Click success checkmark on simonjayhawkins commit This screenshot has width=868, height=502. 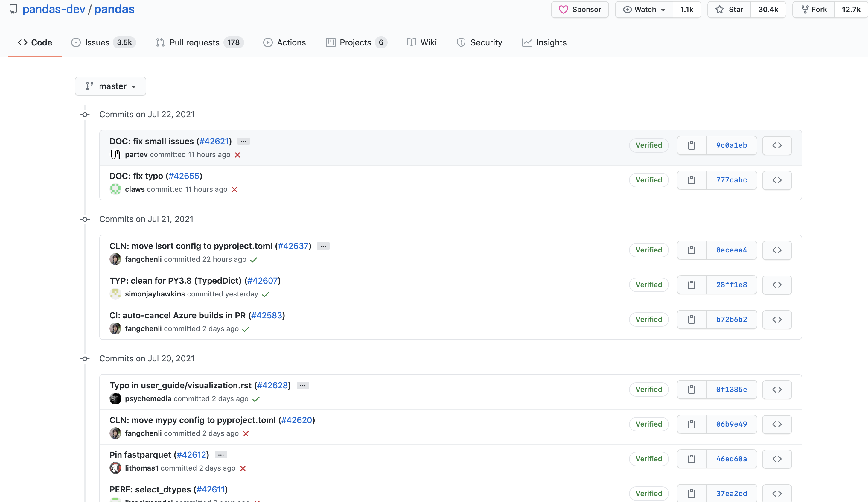pyautogui.click(x=265, y=295)
